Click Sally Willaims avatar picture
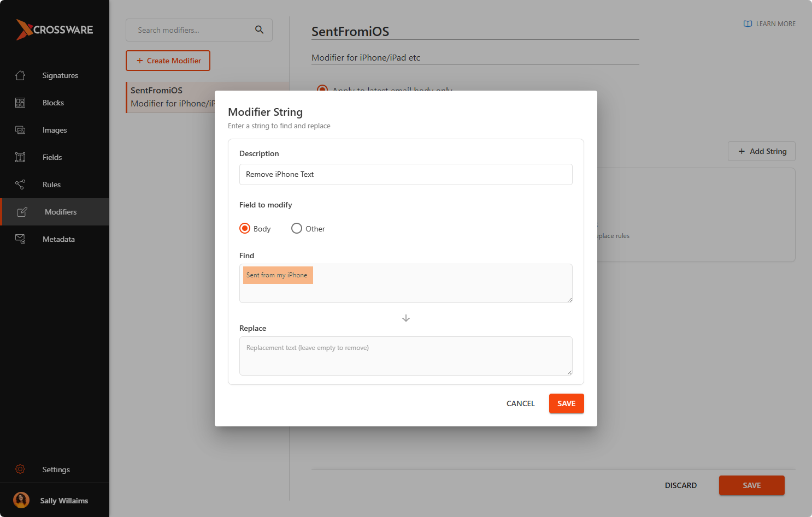This screenshot has height=517, width=812. coord(21,500)
